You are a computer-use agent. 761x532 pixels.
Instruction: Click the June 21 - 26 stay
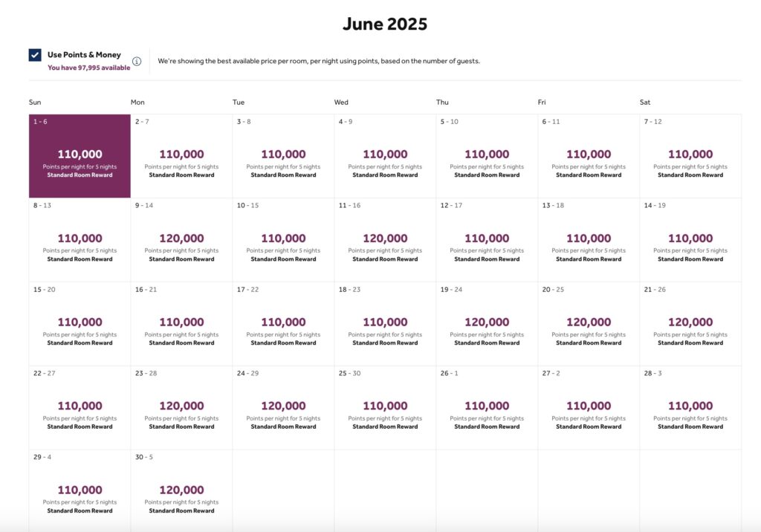(690, 324)
